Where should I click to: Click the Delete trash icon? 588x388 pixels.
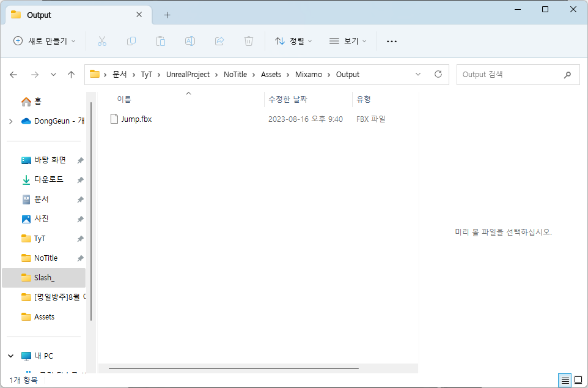coord(249,41)
